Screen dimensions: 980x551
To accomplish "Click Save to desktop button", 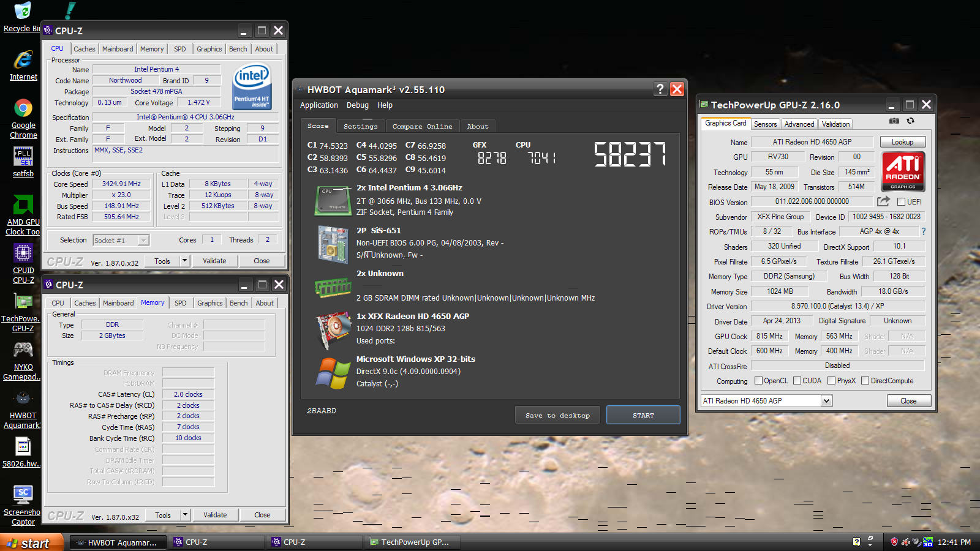I will [x=557, y=415].
